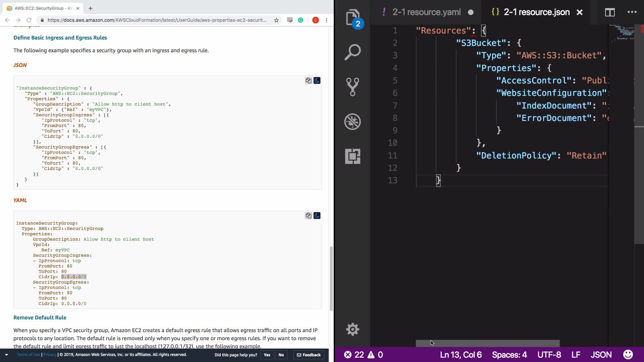The image size is (644, 362).
Task: Click the horizontal scrollbar in the editor
Action: tap(488, 343)
